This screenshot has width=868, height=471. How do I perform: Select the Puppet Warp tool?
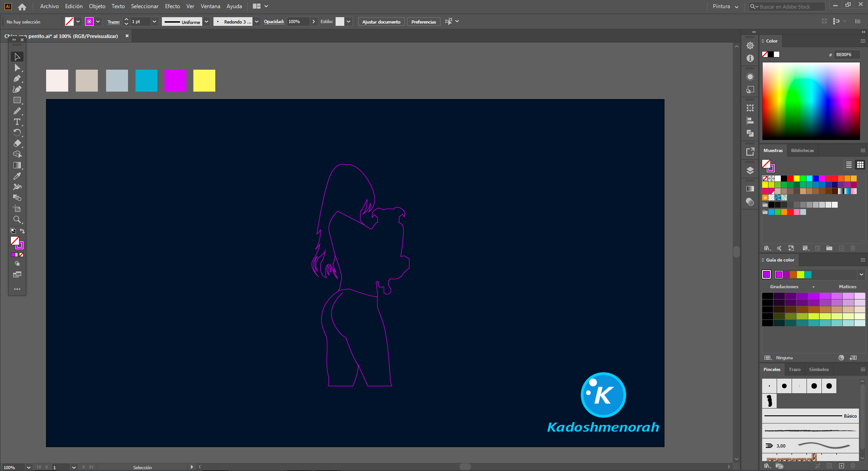(x=17, y=187)
